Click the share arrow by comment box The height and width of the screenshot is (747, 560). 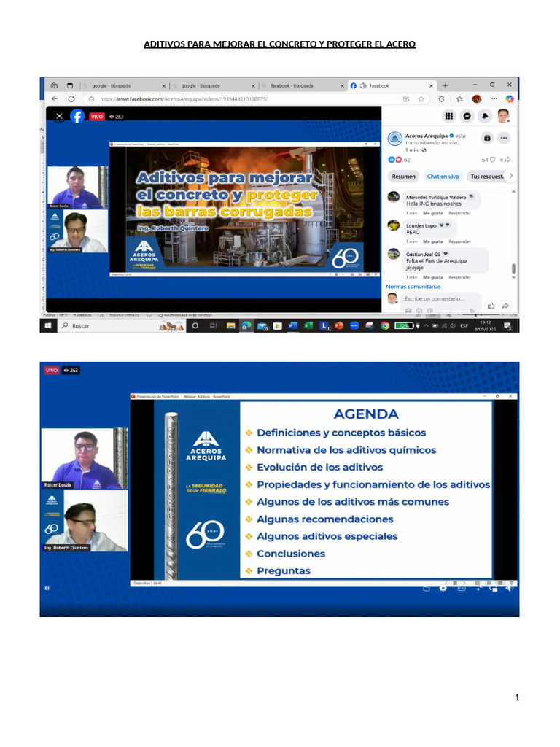(x=506, y=306)
